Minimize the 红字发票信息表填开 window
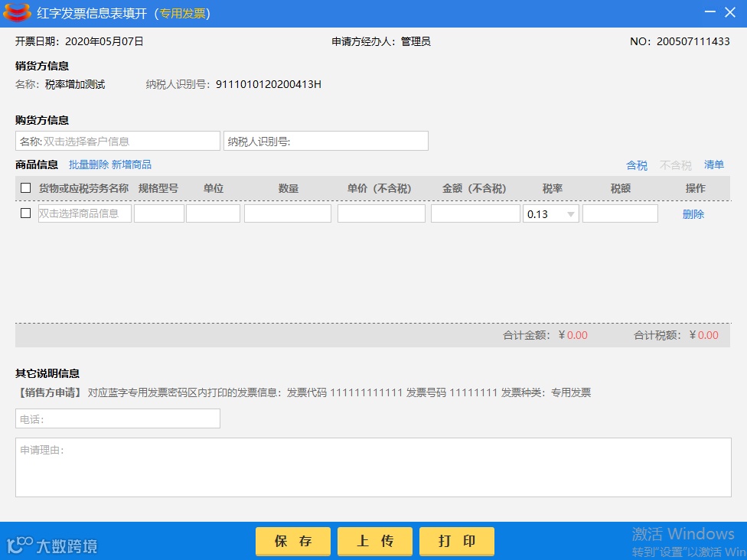This screenshot has height=560, width=747. 709,12
